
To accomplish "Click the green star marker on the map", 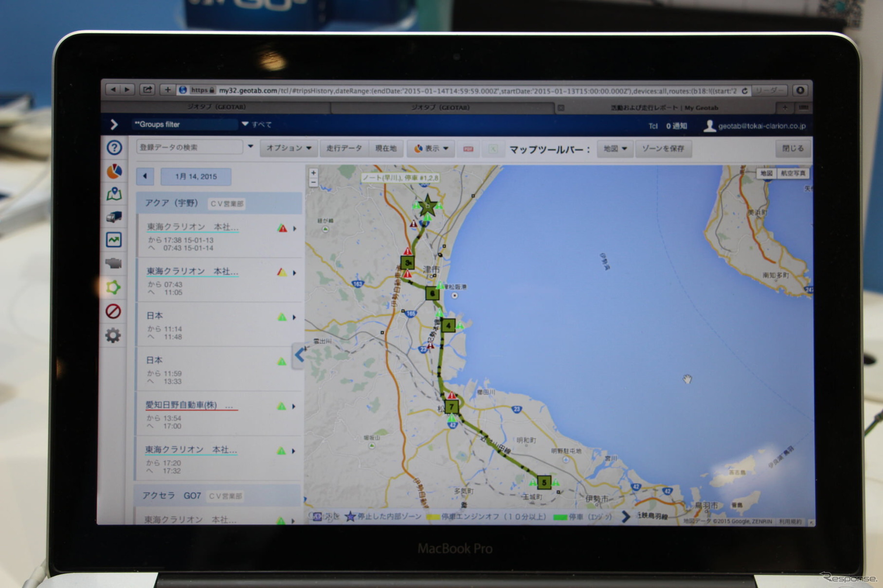I will [x=428, y=206].
